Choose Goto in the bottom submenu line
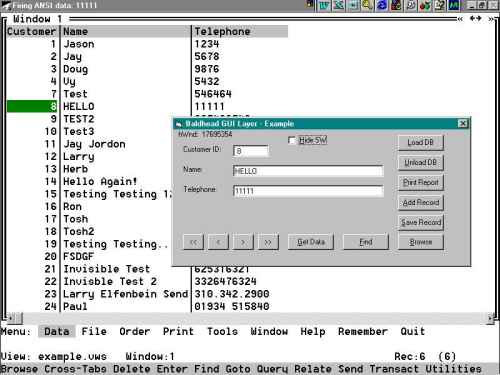Screen dimensions: 500x375 (238, 369)
